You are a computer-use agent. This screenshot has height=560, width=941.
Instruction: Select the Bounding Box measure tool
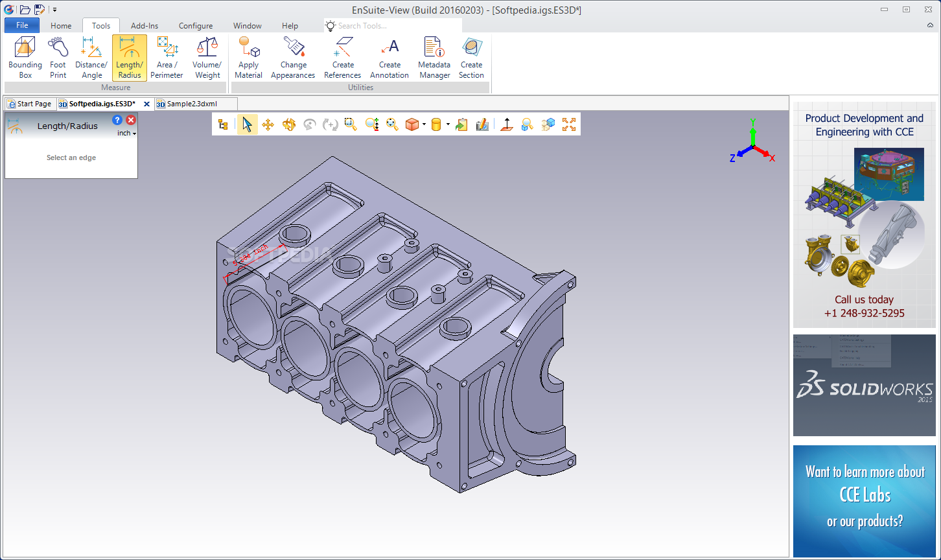coord(25,58)
